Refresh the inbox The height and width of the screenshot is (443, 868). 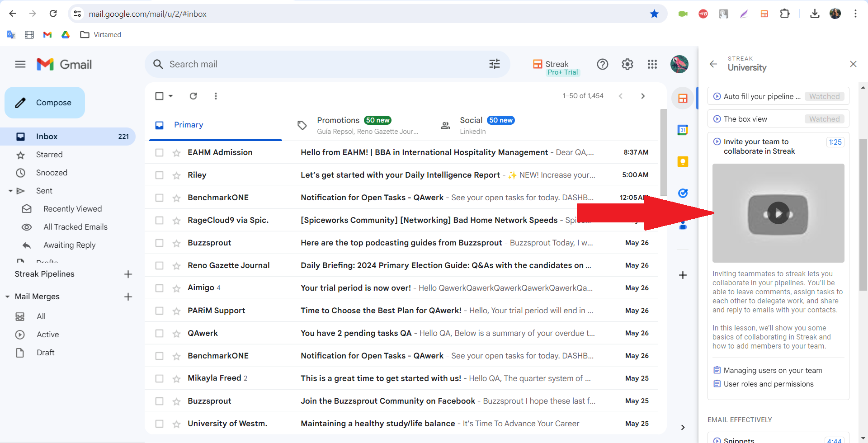193,96
